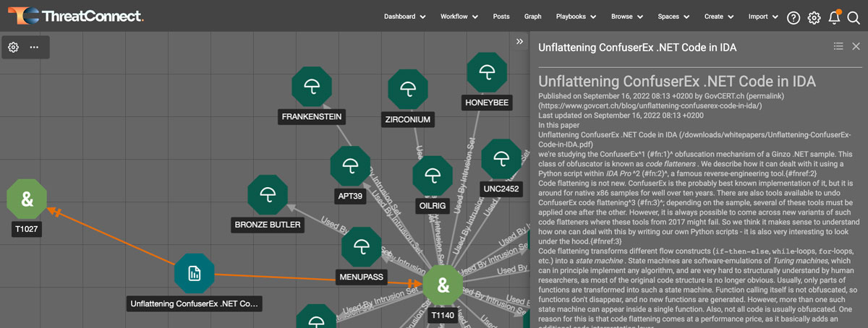The image size is (868, 328).
Task: Select the BRONZE BUTLER node icon
Action: [x=268, y=194]
